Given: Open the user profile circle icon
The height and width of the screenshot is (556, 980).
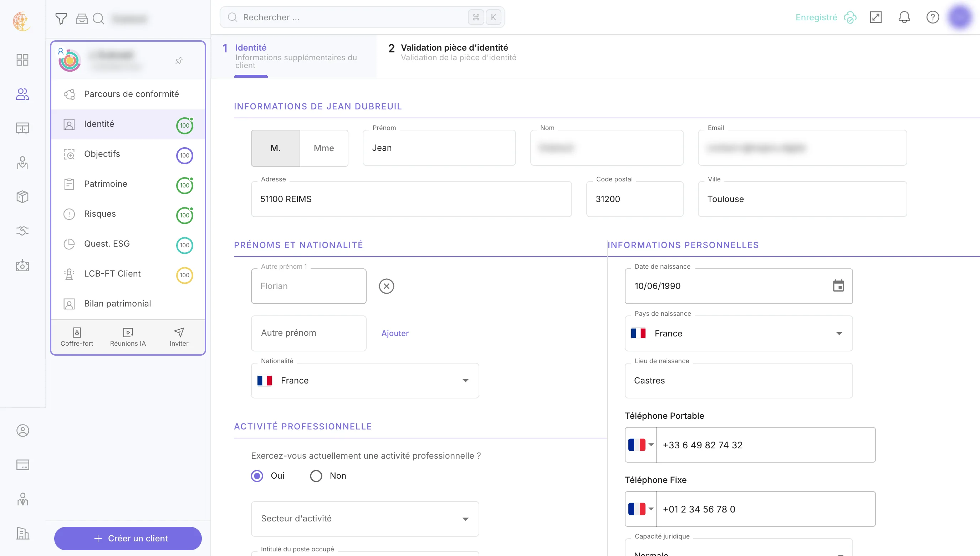Looking at the screenshot, I should coord(22,431).
